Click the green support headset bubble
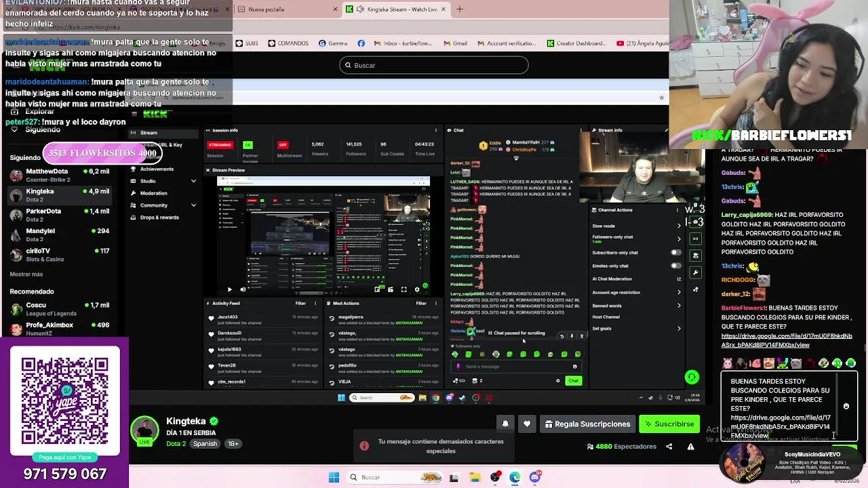868x488 pixels. tap(692, 378)
